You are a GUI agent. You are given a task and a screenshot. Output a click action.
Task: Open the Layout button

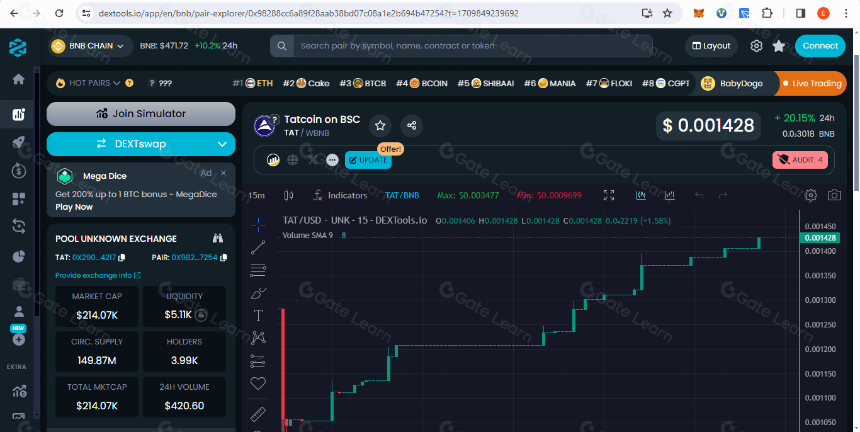point(711,46)
